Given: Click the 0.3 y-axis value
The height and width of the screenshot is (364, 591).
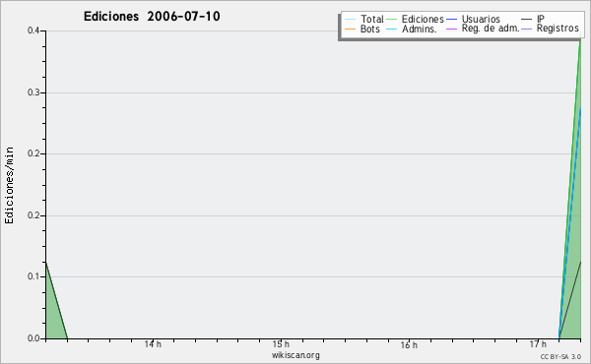Looking at the screenshot, I should click(x=33, y=92).
